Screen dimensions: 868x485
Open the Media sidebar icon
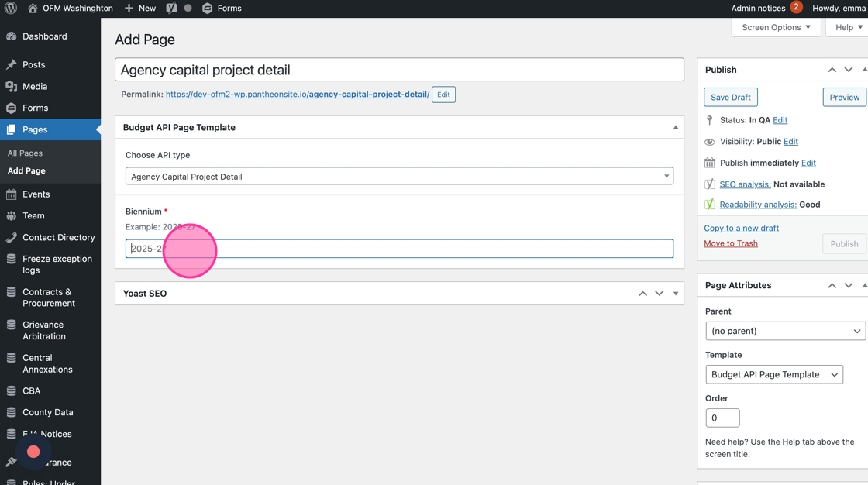[x=11, y=86]
